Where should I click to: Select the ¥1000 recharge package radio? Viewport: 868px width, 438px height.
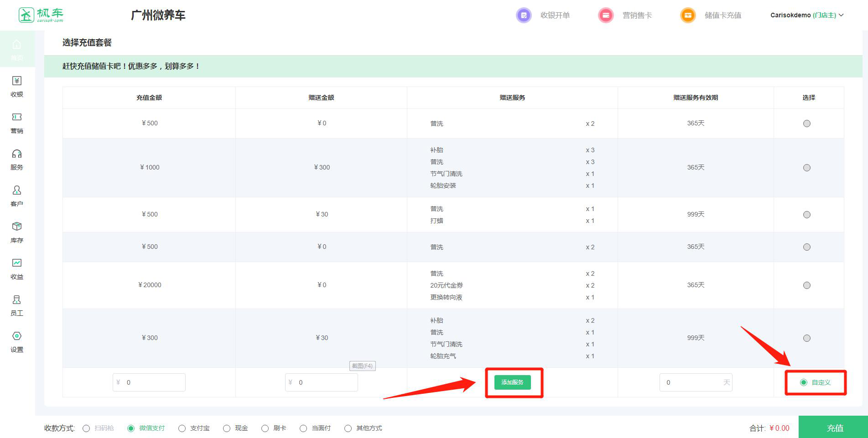point(806,168)
